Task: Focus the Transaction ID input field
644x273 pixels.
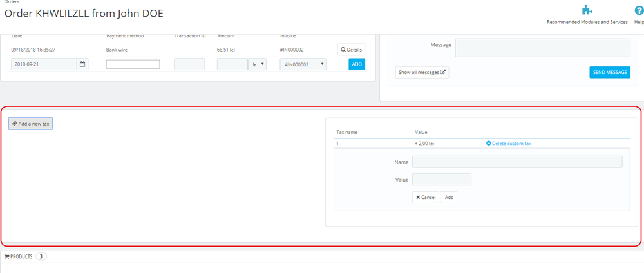Action: tap(189, 64)
